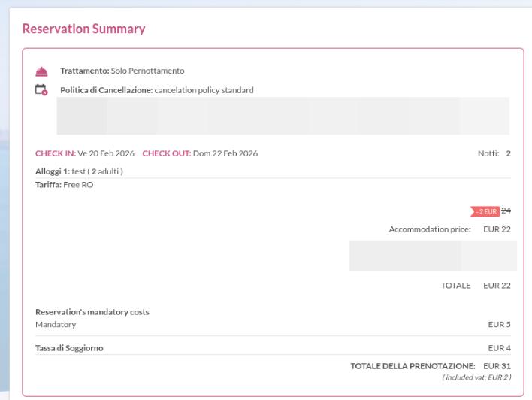The height and width of the screenshot is (400, 532).
Task: Click the TOTALE DELLA PRENOTAZIONE EUR 31 amount
Action: (x=497, y=366)
